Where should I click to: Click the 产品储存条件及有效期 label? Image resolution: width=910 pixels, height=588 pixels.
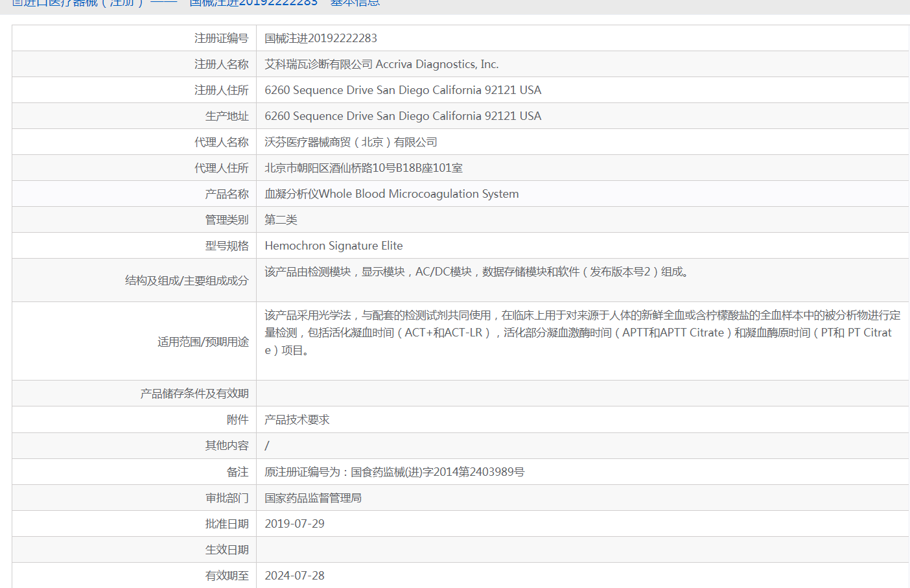tap(194, 394)
